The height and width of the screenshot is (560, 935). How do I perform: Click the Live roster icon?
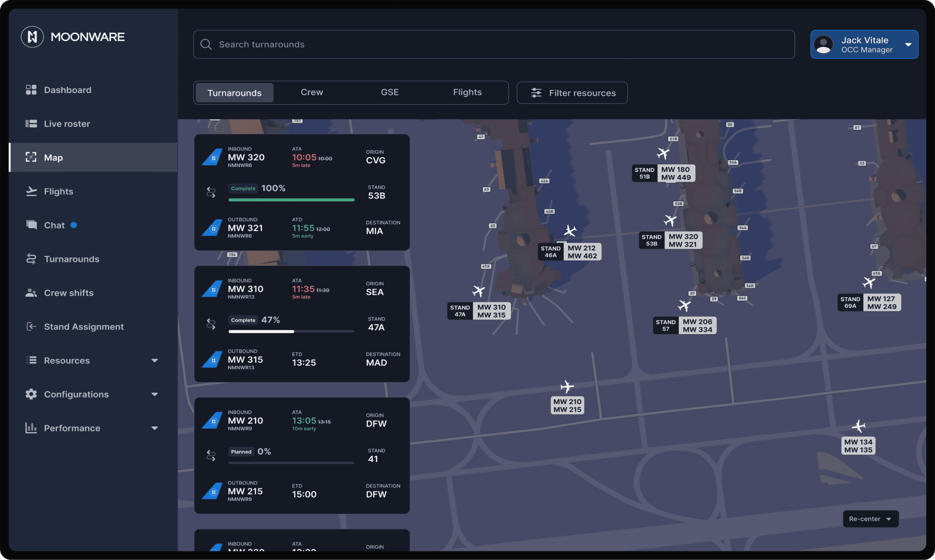(31, 124)
